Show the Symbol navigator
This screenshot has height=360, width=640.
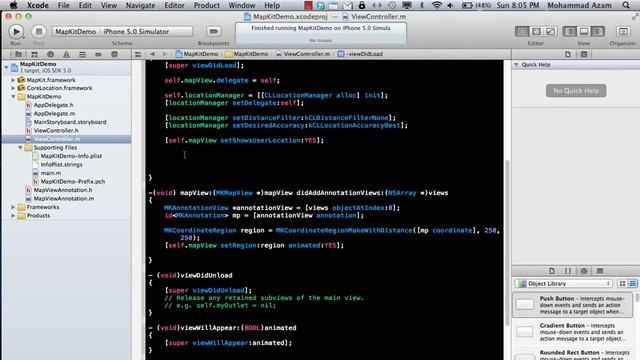[34, 54]
